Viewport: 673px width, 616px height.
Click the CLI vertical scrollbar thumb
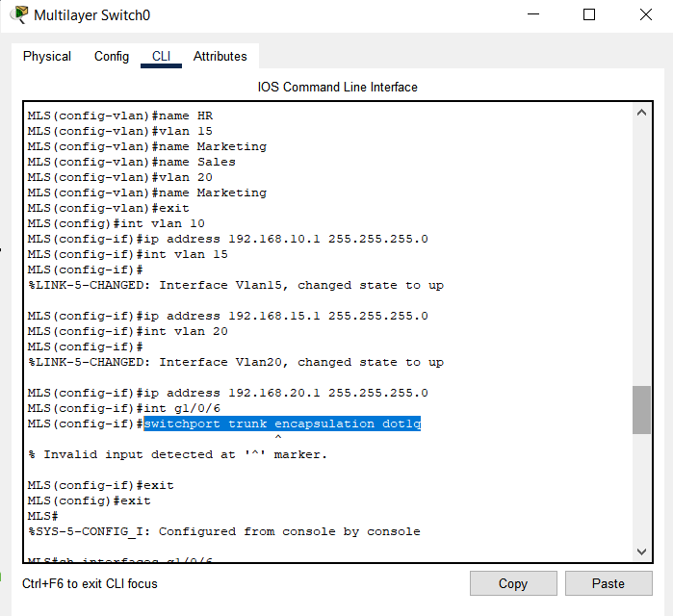[641, 410]
